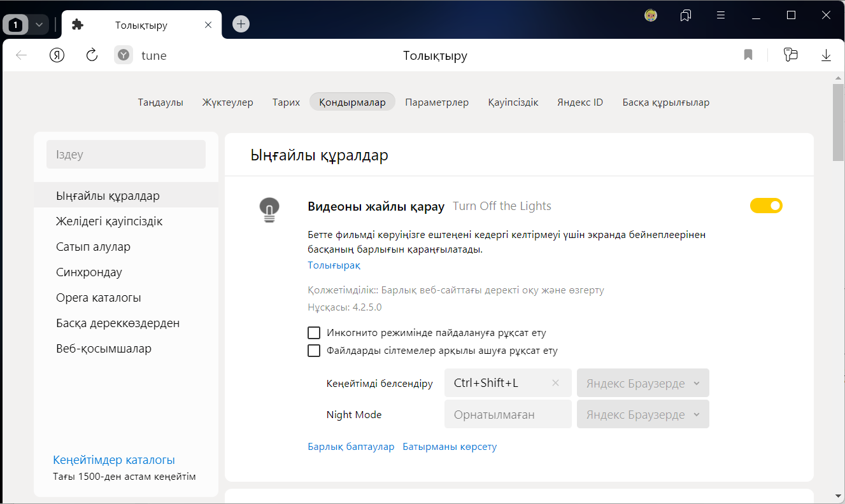
Task: Open the Кеңейтімдер каталогы link
Action: pyautogui.click(x=114, y=460)
